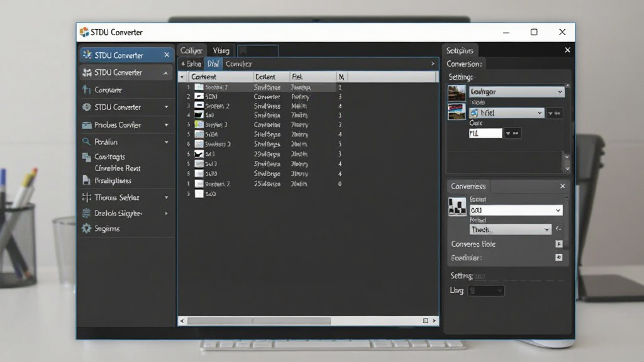Image resolution: width=644 pixels, height=362 pixels.
Task: Open the Conveniess panel tab
Action: tap(468, 186)
